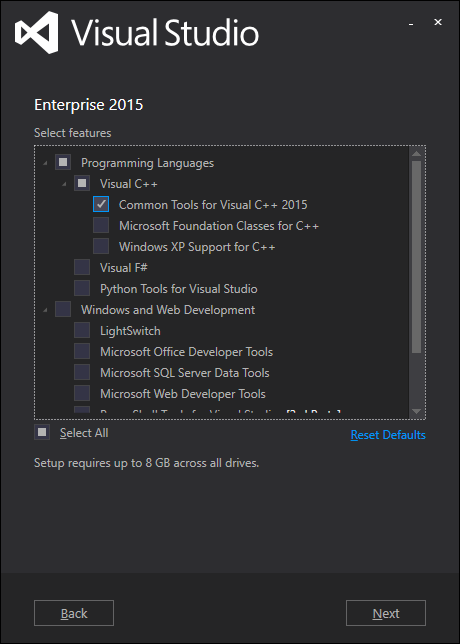Screen dimensions: 460x644
Task: Minimize the Visual Studio installer window
Action: 411,24
